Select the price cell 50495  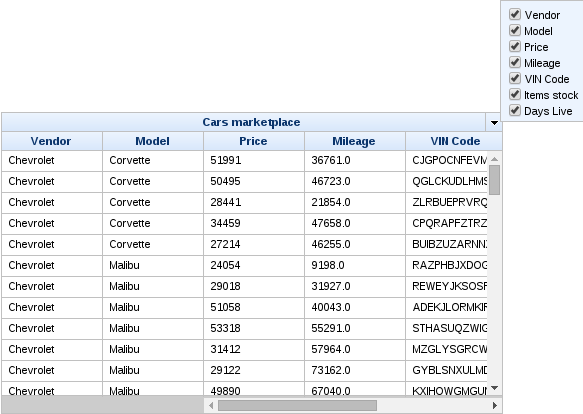254,182
